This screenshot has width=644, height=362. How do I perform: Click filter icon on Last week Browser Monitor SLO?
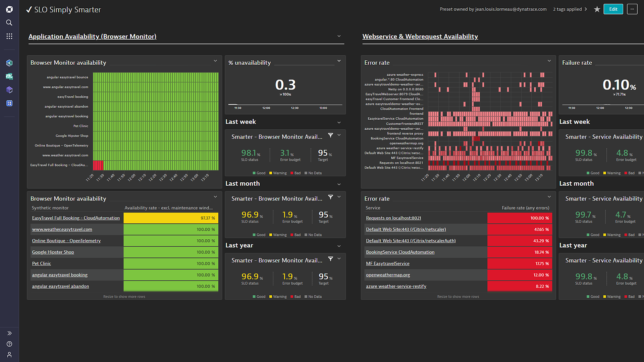pos(331,135)
